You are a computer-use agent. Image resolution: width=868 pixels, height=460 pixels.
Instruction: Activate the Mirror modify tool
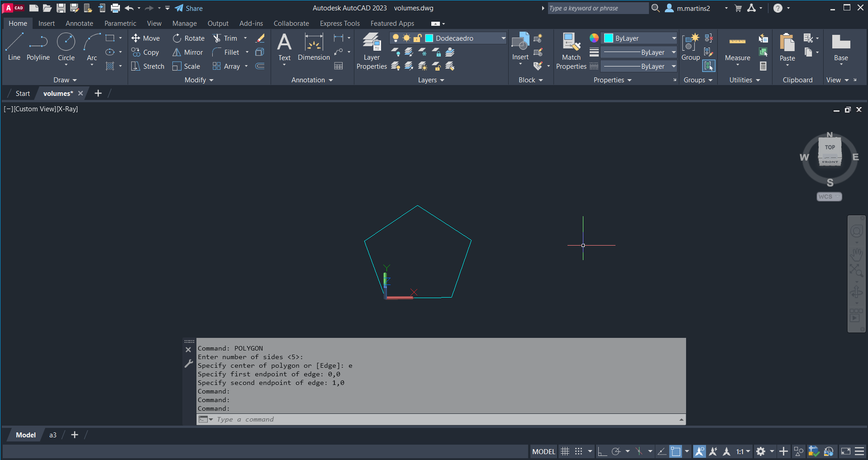coord(187,52)
